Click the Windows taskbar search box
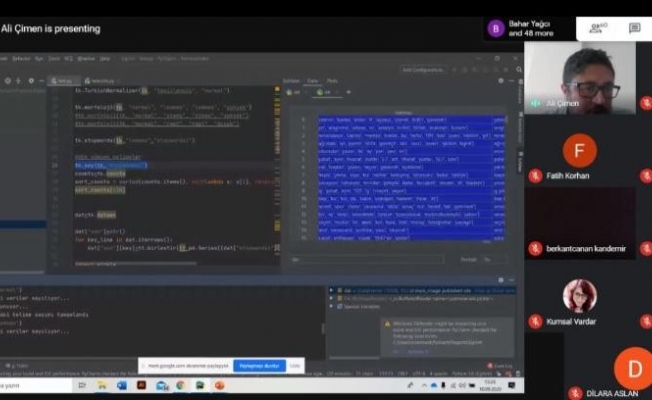The image size is (652, 400). pyautogui.click(x=30, y=385)
